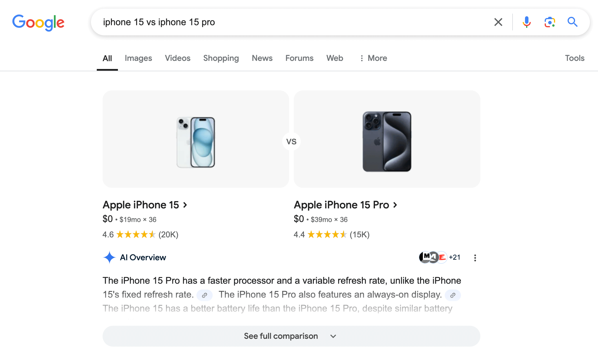Click the search magnifier icon
This screenshot has width=598, height=364.
coord(572,22)
